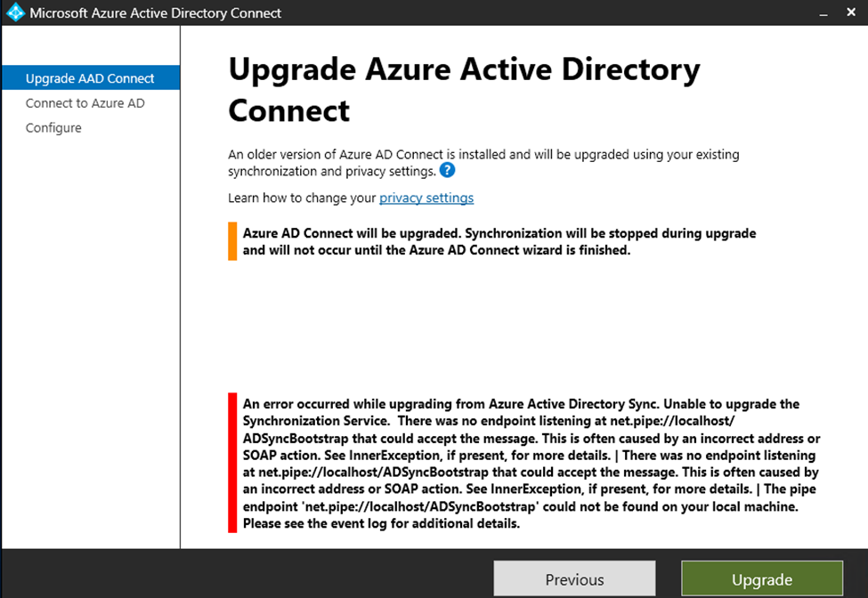
Task: Select the Connect to Azure AD step
Action: (x=85, y=103)
